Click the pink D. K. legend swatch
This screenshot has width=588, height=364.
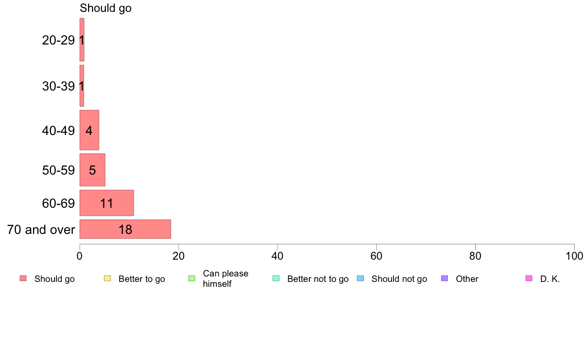(529, 278)
